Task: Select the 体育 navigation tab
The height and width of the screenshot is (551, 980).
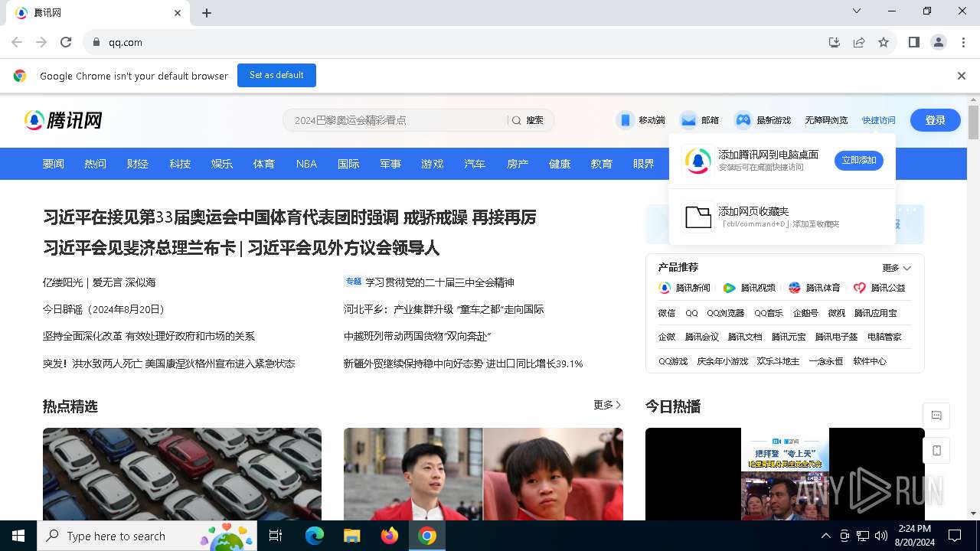Action: pyautogui.click(x=264, y=164)
